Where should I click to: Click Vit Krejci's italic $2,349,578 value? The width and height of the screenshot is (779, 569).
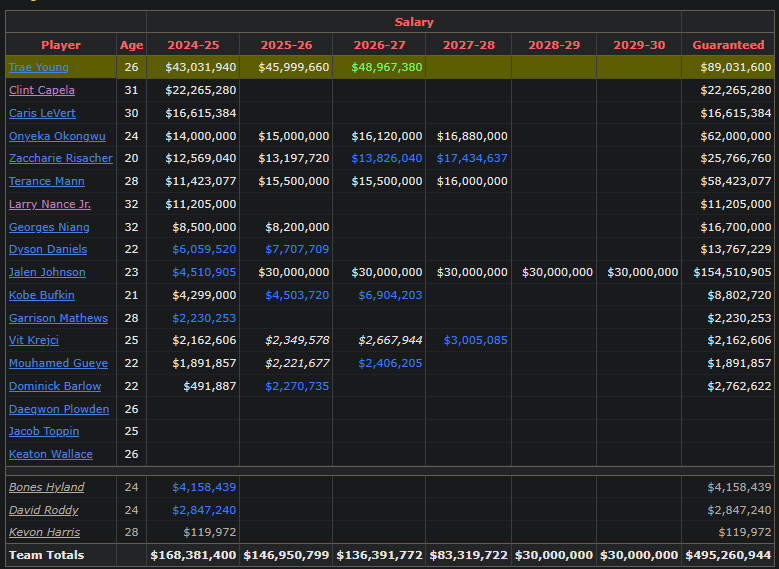click(x=297, y=340)
